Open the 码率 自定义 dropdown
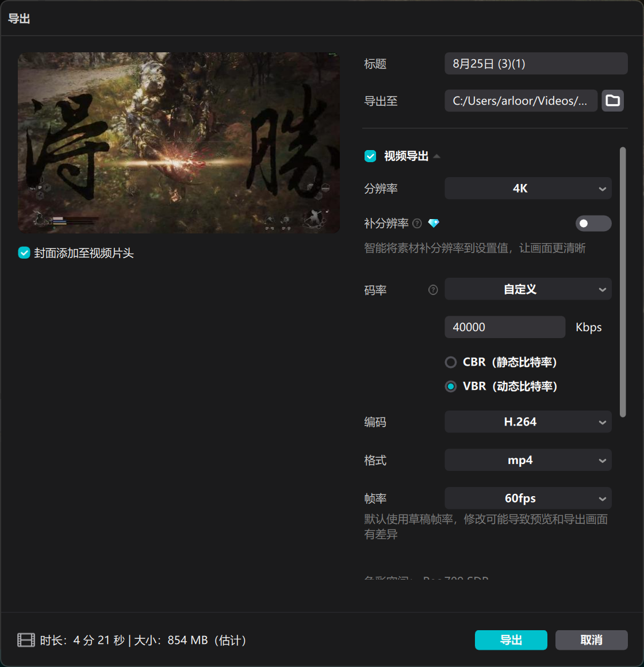644x667 pixels. (x=528, y=289)
